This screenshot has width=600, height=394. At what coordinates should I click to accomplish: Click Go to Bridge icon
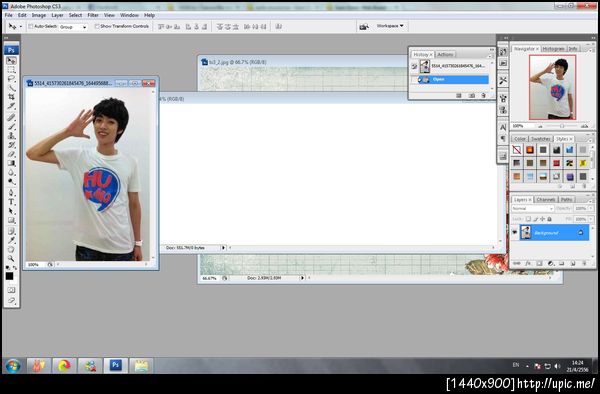coord(364,26)
